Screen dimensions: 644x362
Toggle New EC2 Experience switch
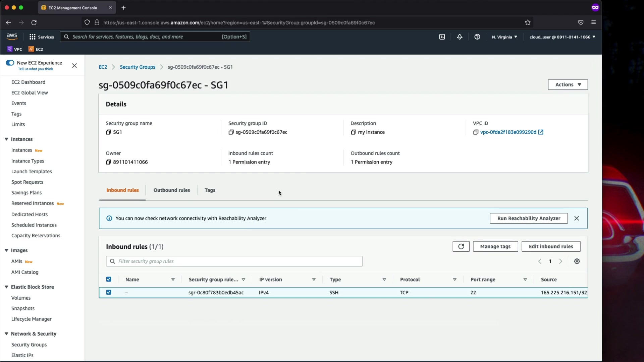(10, 63)
